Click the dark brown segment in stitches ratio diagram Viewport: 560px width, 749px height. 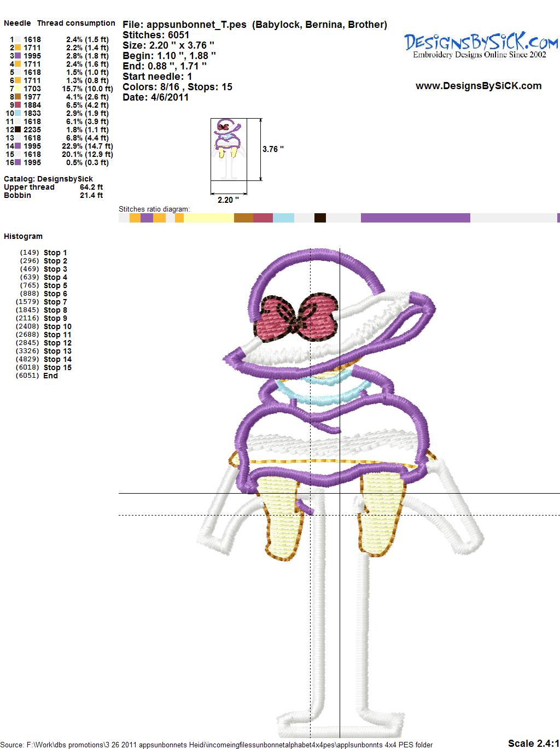[x=320, y=218]
